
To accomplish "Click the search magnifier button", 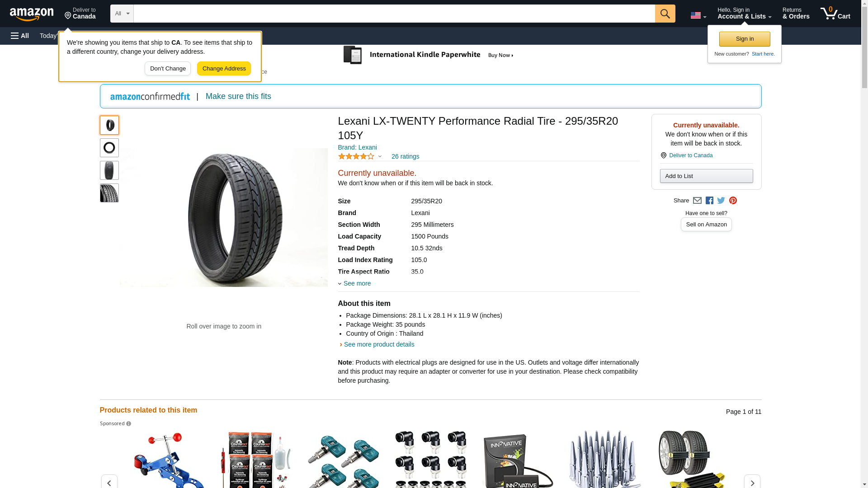I will (665, 14).
